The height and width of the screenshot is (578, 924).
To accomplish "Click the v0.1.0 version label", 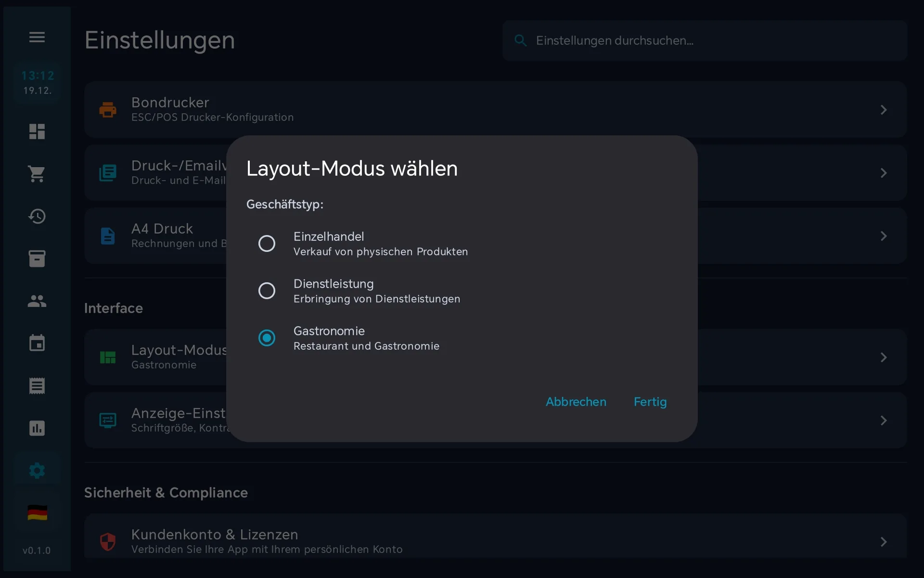I will click(37, 550).
